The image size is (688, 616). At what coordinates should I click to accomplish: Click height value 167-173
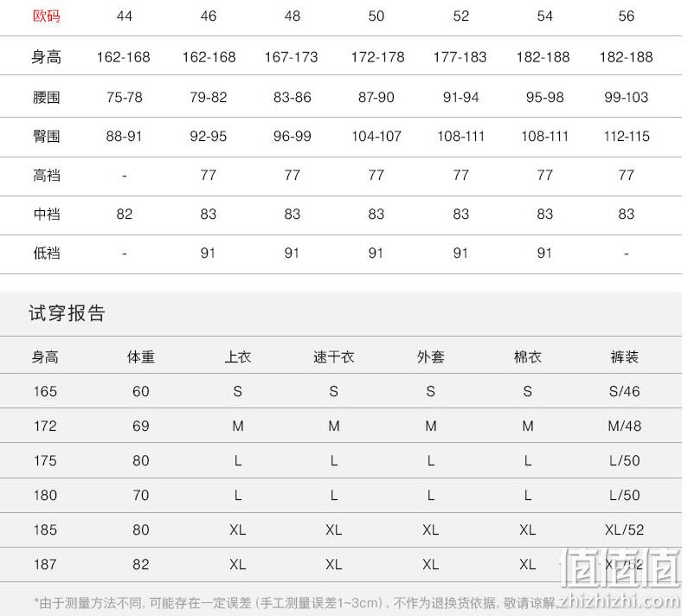(x=291, y=57)
